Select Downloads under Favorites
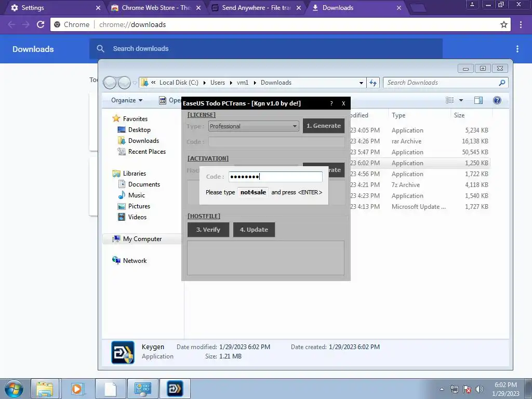Image resolution: width=532 pixels, height=399 pixels. coord(143,140)
